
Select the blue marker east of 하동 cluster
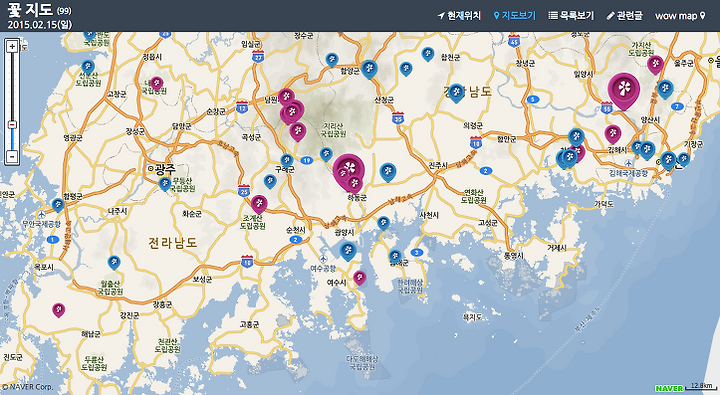[388, 172]
